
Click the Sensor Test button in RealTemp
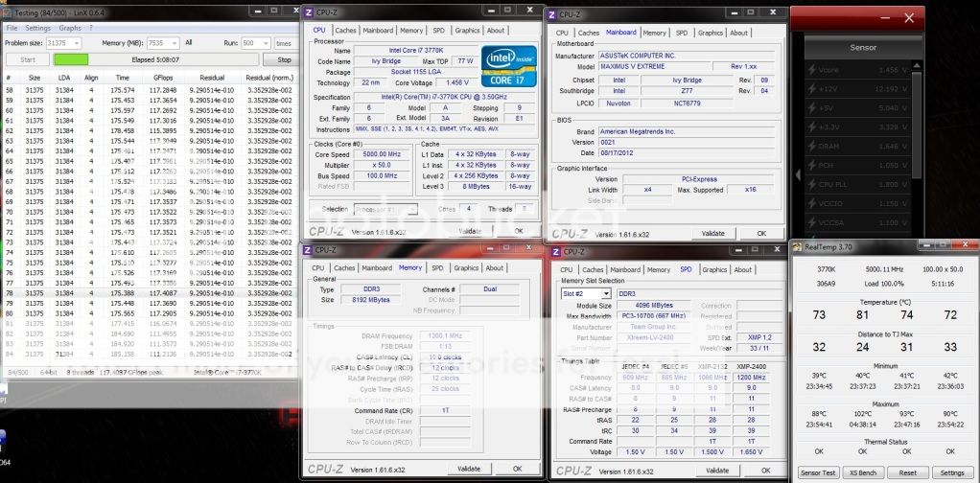817,472
